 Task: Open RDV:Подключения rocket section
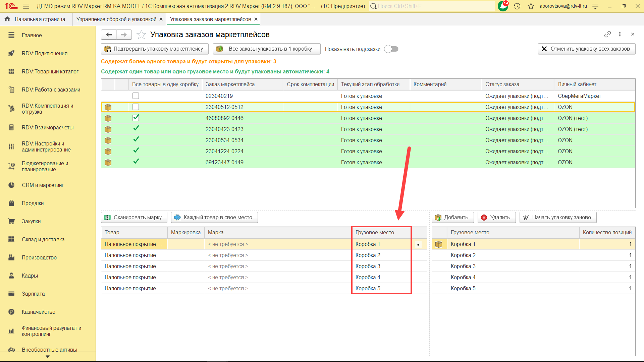pyautogui.click(x=44, y=53)
